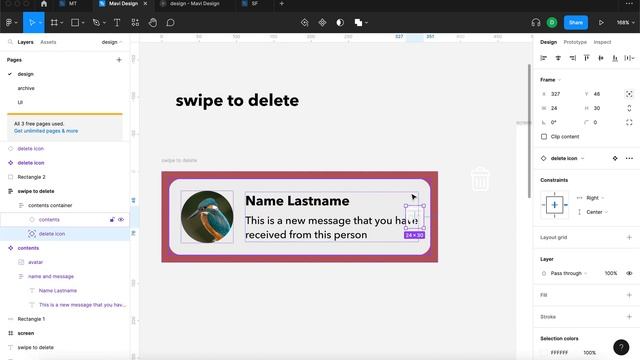
Task: Open the zoom level dropdown
Action: click(x=625, y=22)
